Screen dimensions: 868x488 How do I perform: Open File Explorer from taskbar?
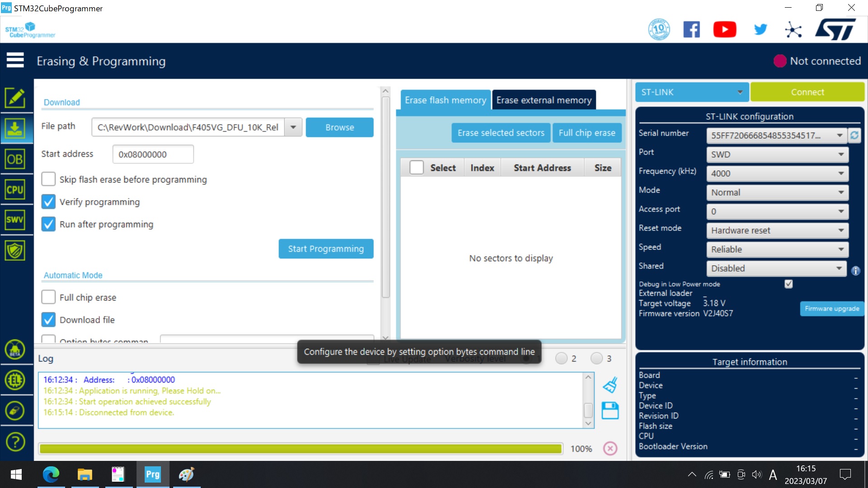pyautogui.click(x=85, y=474)
